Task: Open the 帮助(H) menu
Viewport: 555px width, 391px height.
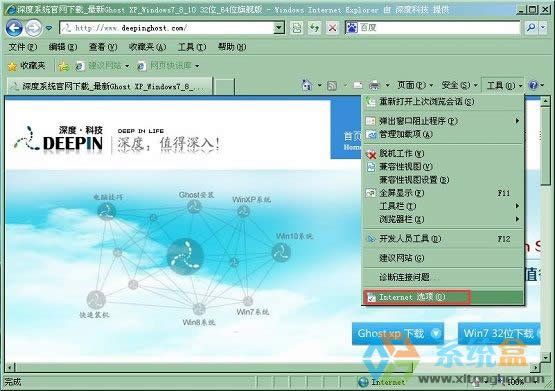Action: (232, 47)
